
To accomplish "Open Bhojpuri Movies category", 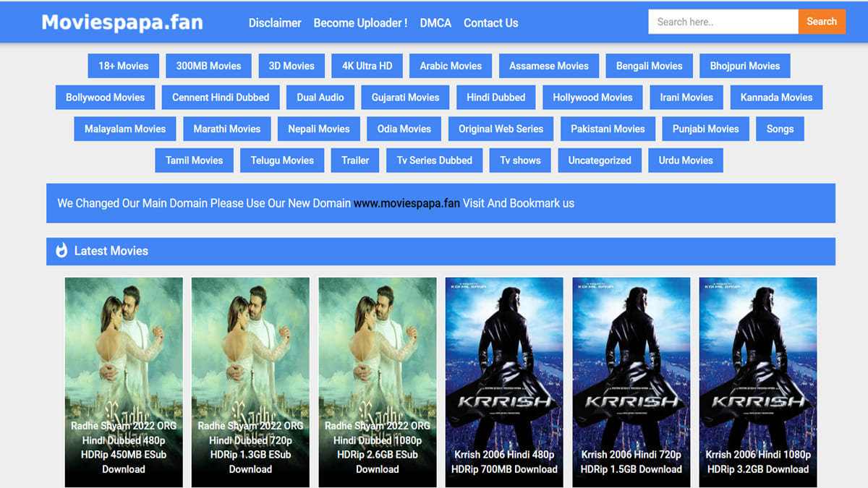I will (745, 66).
